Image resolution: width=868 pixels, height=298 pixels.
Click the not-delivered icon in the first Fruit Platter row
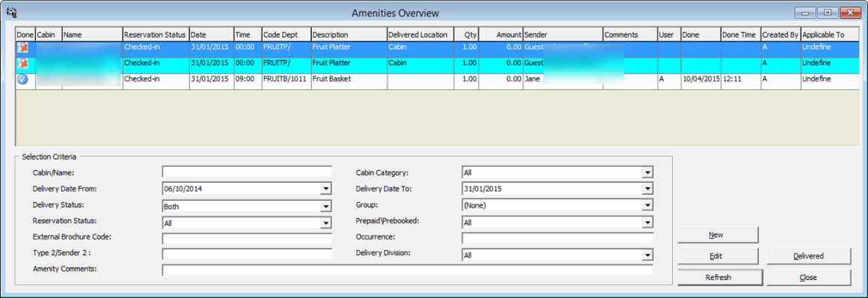[x=22, y=47]
